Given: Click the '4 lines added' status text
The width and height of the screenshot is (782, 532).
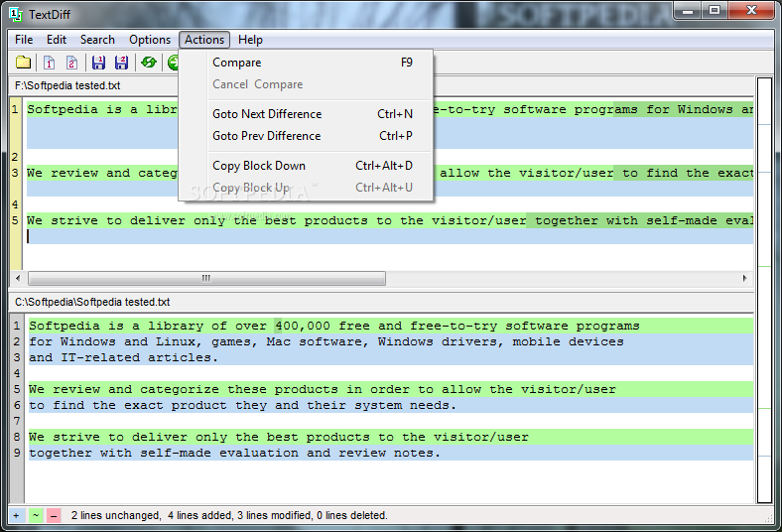Looking at the screenshot, I should click(x=200, y=515).
